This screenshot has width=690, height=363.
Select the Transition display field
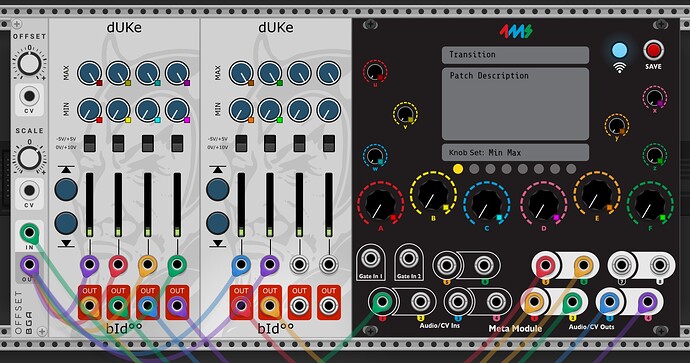coord(515,55)
